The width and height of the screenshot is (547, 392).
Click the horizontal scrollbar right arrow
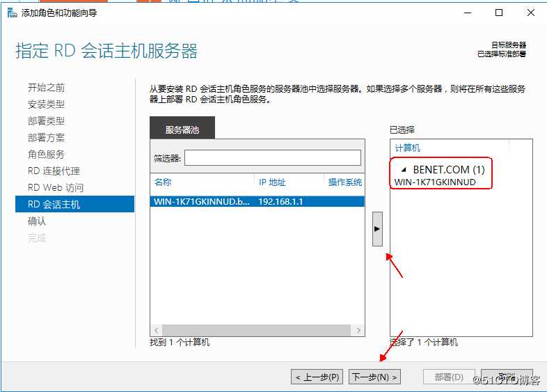coord(358,330)
